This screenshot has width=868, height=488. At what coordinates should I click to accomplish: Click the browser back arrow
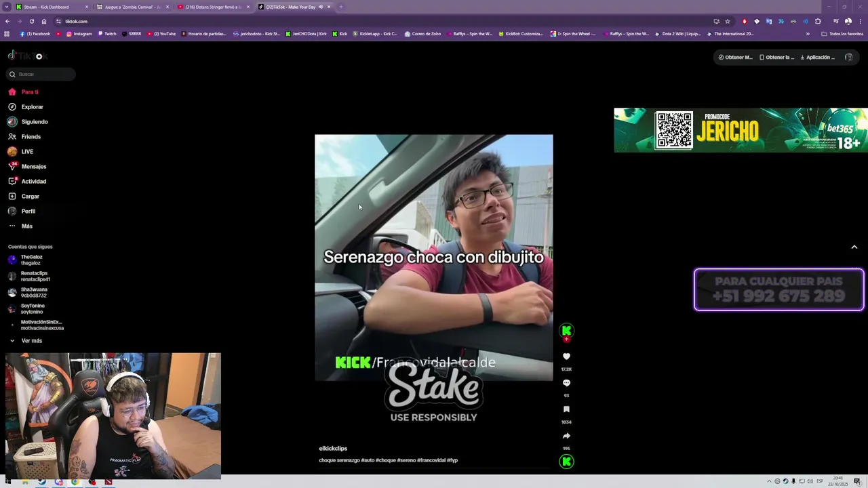pos(7,21)
